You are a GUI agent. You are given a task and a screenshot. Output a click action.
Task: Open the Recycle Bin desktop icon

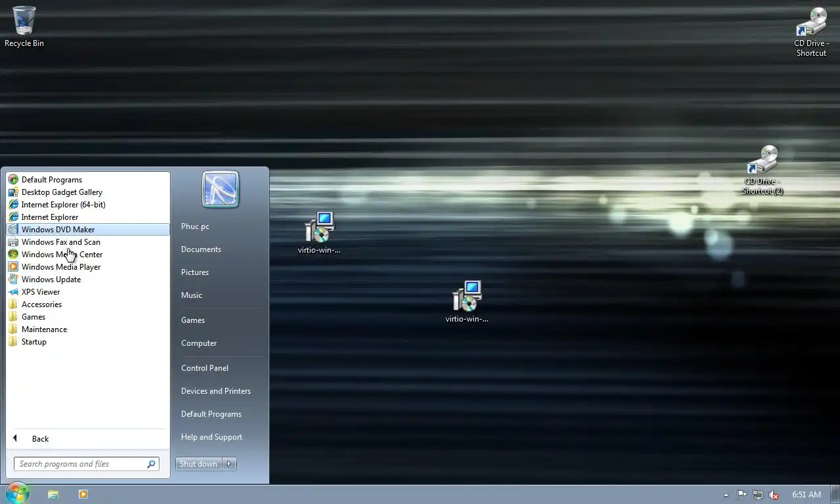click(x=24, y=26)
